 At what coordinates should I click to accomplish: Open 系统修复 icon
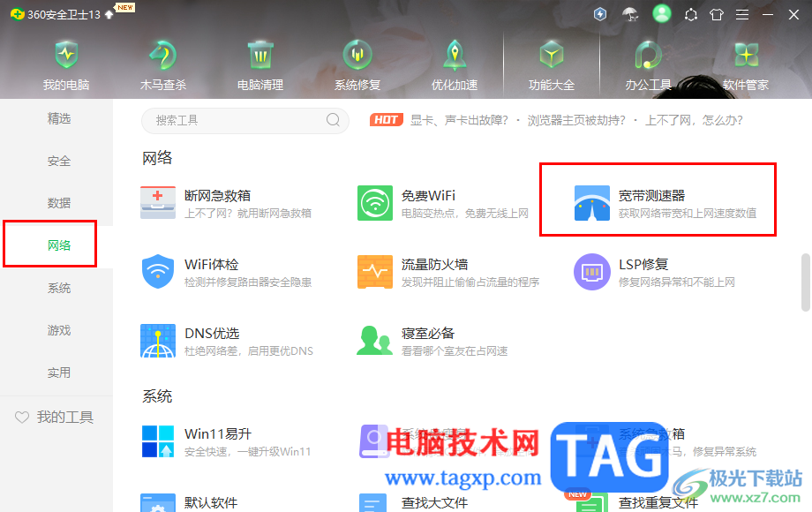pyautogui.click(x=357, y=55)
